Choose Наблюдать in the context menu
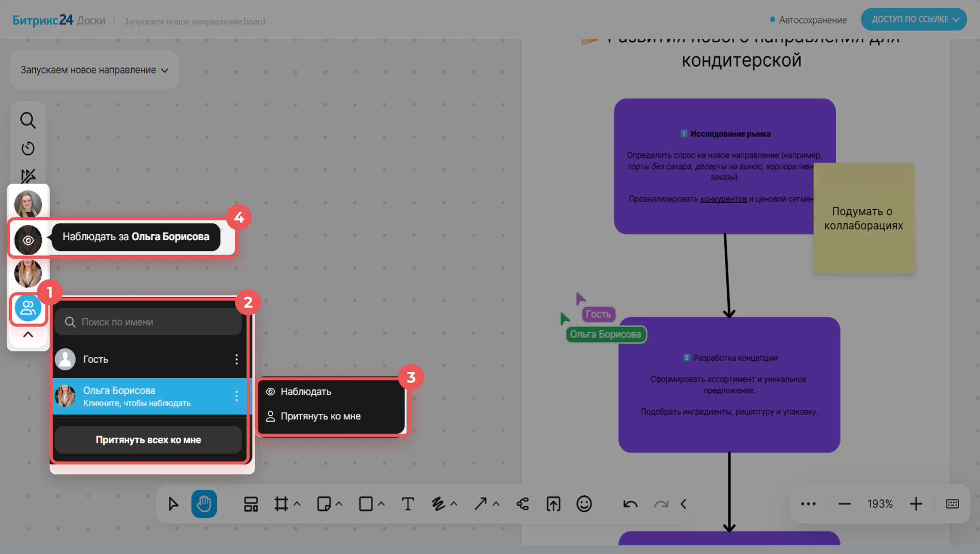Image resolution: width=980 pixels, height=554 pixels. point(306,391)
